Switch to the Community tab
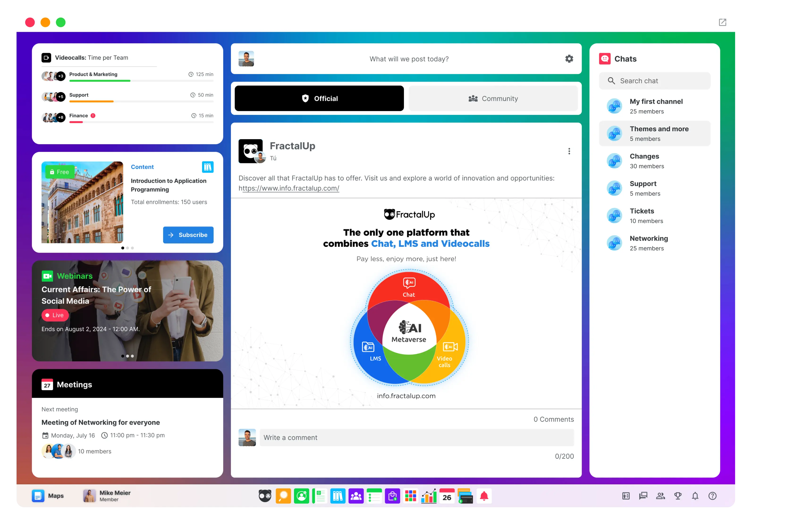The image size is (812, 520). (x=493, y=99)
